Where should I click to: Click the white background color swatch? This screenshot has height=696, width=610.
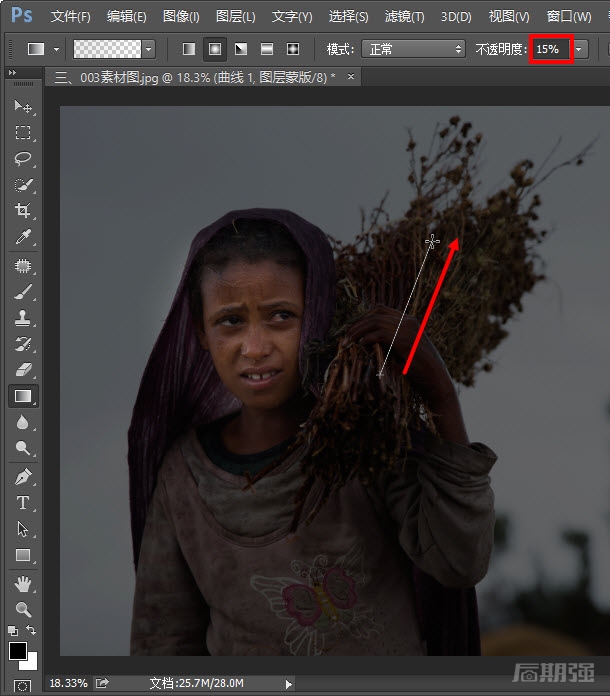[x=31, y=663]
